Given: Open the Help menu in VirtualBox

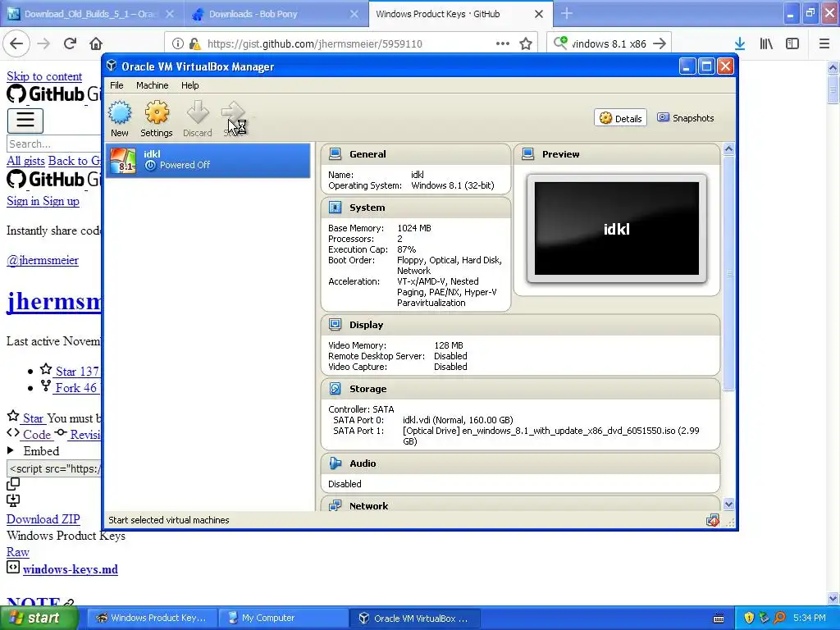Looking at the screenshot, I should click(189, 85).
